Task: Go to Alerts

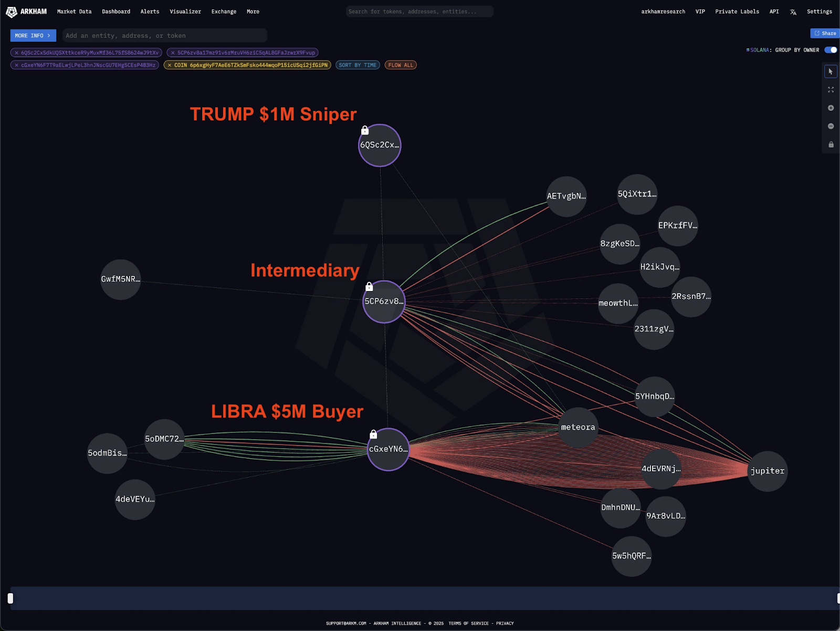Action: point(150,12)
